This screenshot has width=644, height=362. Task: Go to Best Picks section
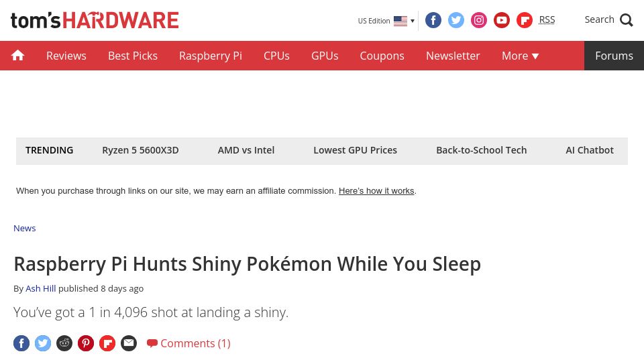point(133,56)
